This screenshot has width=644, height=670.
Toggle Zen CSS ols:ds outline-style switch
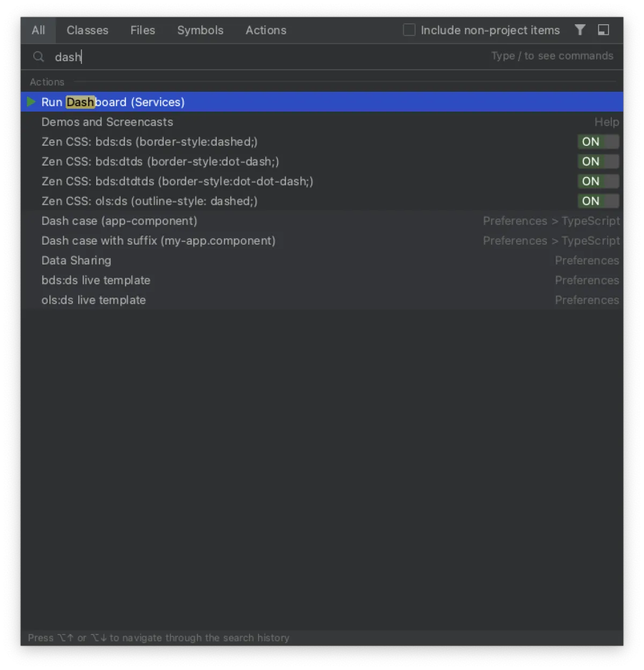(x=598, y=201)
